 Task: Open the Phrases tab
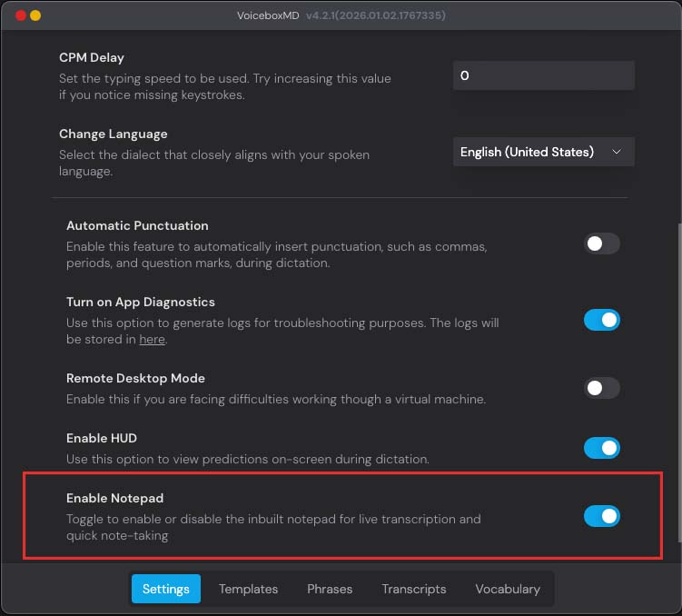pos(330,589)
